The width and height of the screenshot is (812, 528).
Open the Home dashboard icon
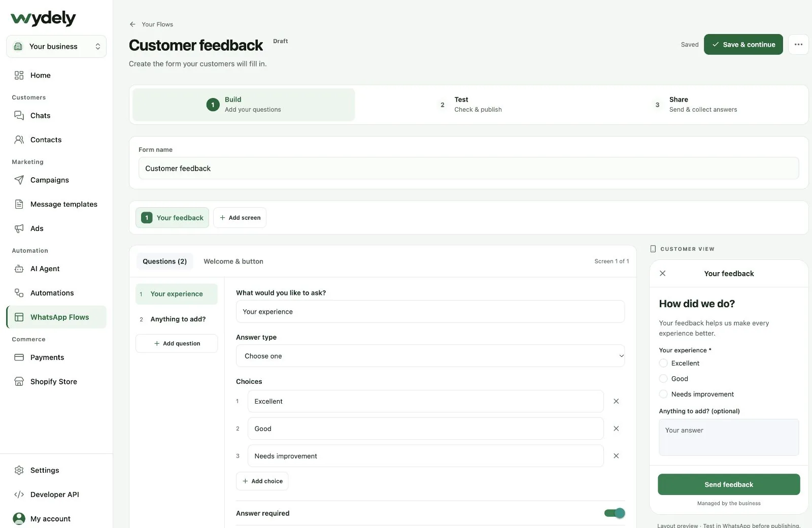click(x=19, y=75)
